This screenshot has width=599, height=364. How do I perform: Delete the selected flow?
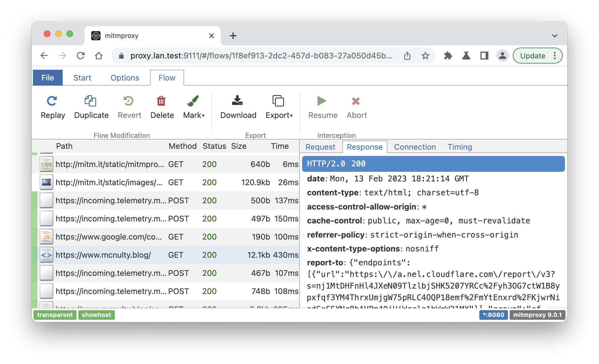tap(162, 107)
